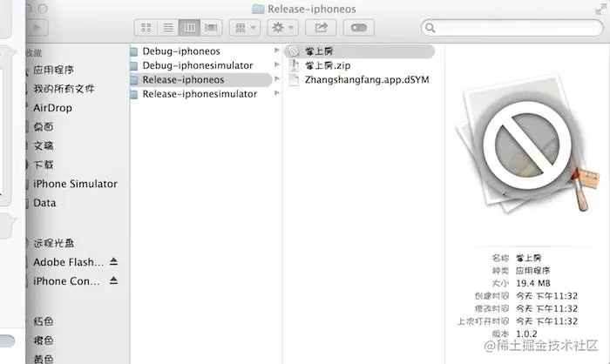Click the Zhangshangfang.app.dSYM document icon
The image size is (610, 364).
coord(295,80)
